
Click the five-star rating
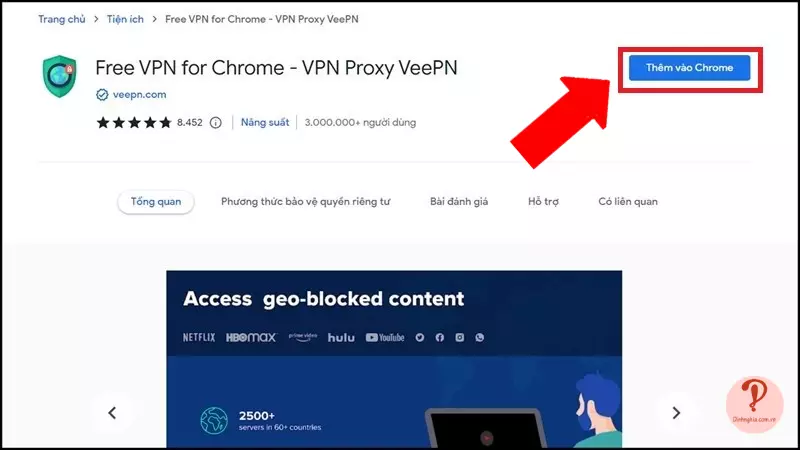click(x=134, y=122)
